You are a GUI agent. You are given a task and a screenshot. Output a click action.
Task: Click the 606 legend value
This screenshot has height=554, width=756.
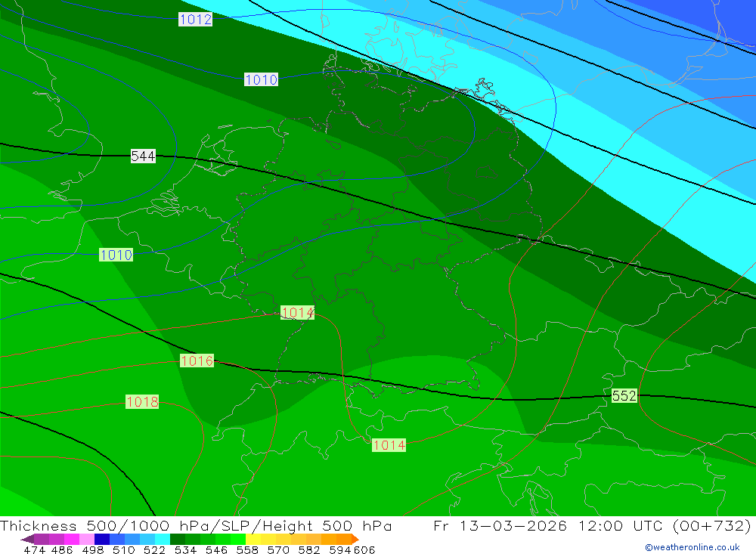pyautogui.click(x=364, y=549)
